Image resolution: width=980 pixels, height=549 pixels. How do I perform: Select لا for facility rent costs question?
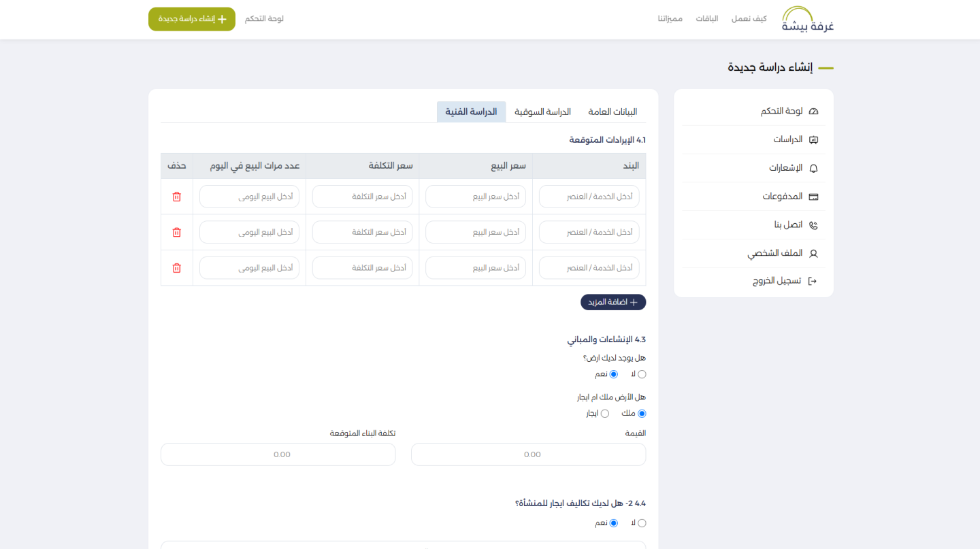click(x=642, y=523)
